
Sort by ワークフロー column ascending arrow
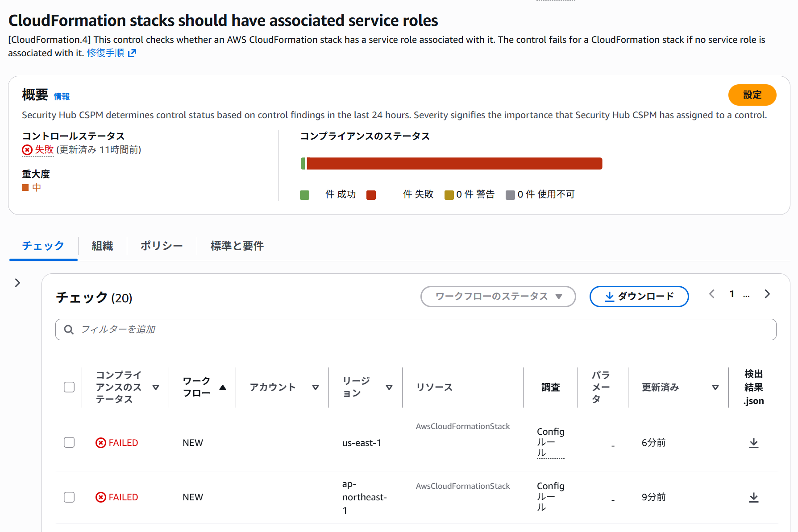(223, 388)
